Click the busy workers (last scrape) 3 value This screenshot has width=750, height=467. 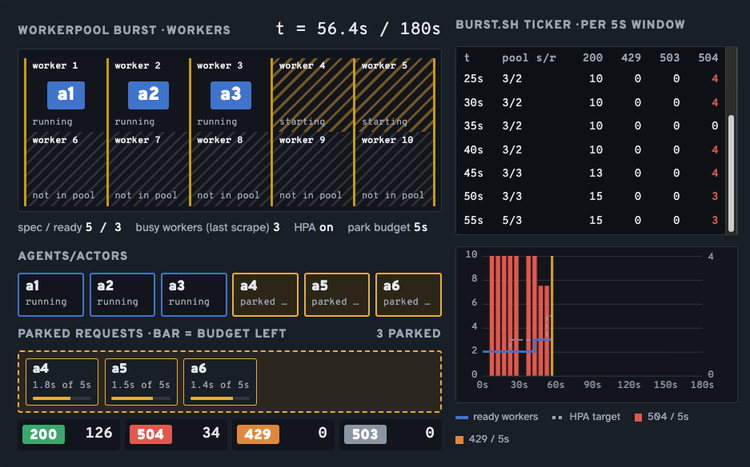tap(276, 227)
